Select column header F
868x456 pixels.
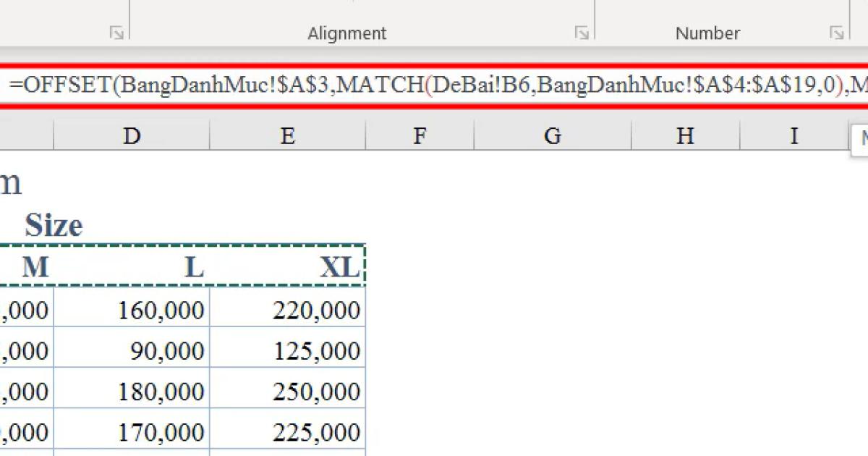click(420, 135)
